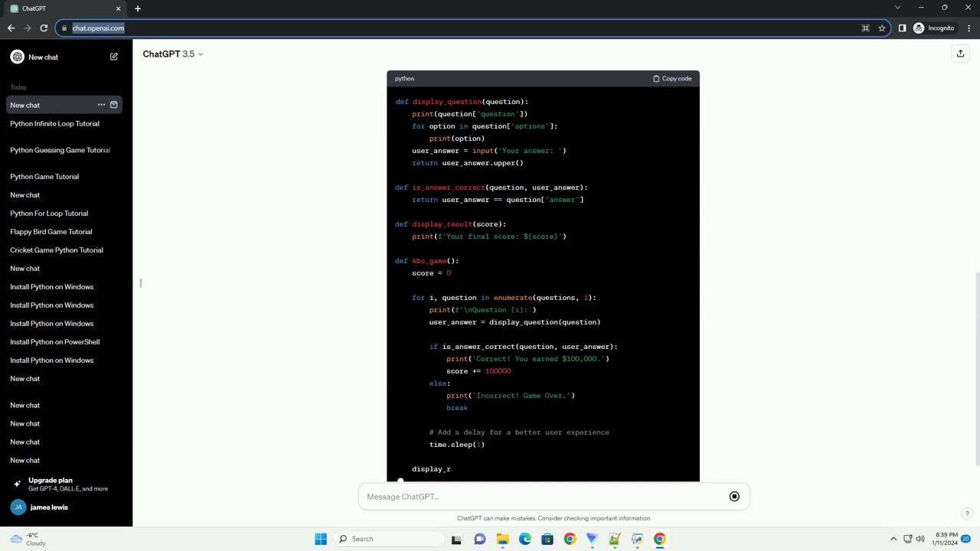This screenshot has height=551, width=980.
Task: Archive the current chat via box icon
Action: [114, 105]
